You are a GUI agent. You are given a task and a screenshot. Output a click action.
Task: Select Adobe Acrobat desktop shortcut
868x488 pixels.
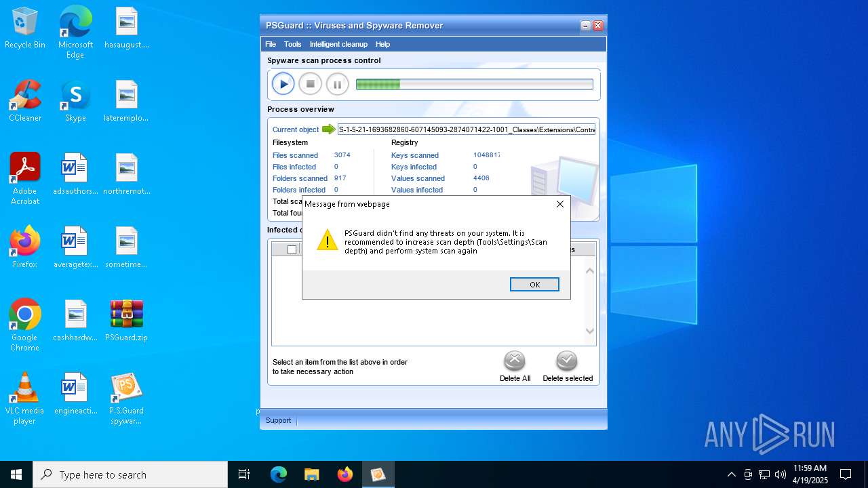pyautogui.click(x=25, y=179)
